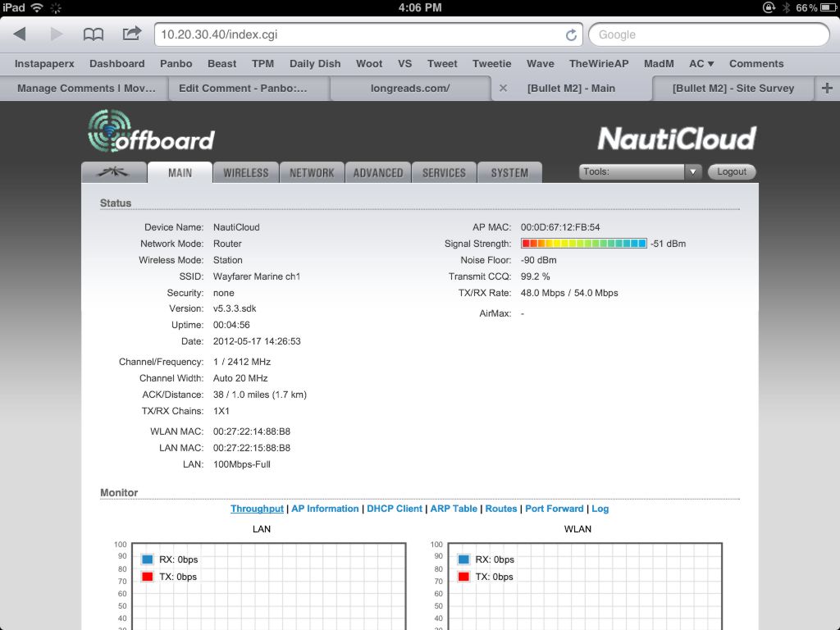Open the Tweetie bookmark

[492, 64]
